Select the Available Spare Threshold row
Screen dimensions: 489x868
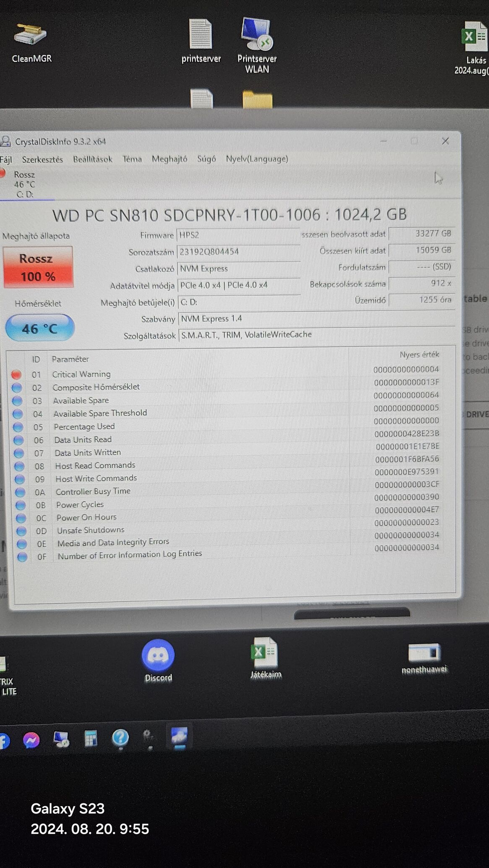(x=227, y=411)
